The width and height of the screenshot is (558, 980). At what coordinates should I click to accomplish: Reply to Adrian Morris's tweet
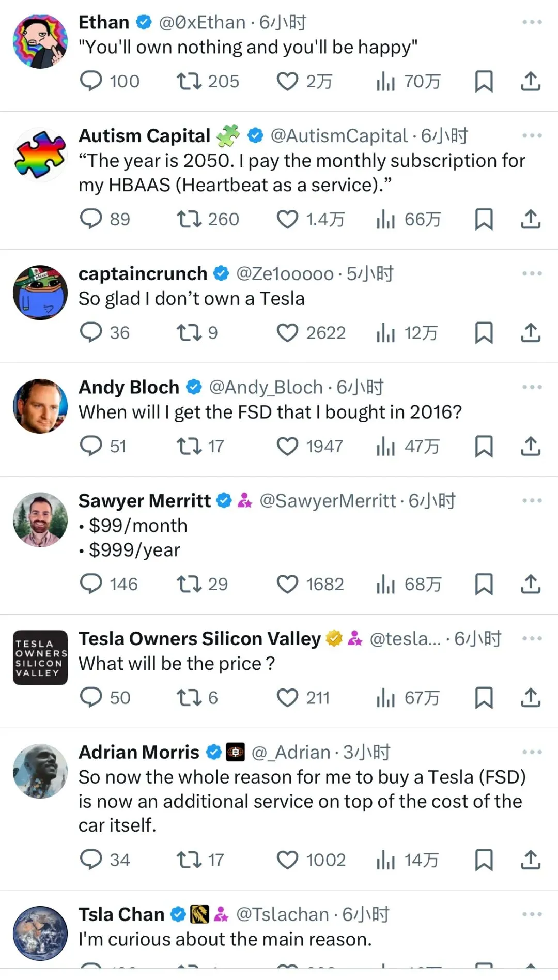(x=91, y=860)
